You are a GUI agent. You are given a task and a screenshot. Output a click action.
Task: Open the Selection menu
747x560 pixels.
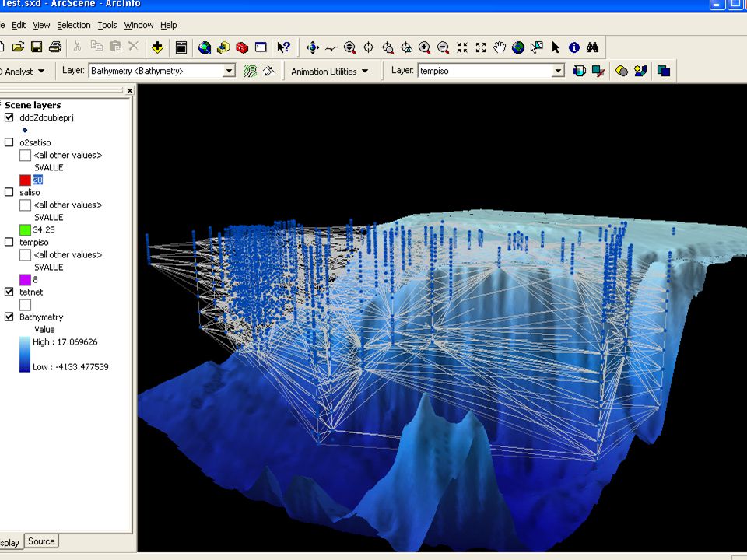click(x=73, y=25)
